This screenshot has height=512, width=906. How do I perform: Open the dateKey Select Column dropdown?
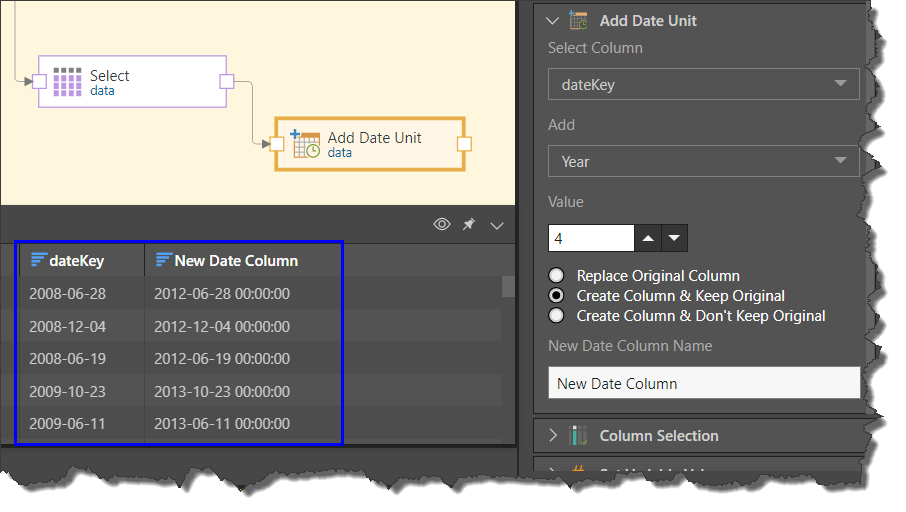coord(703,84)
